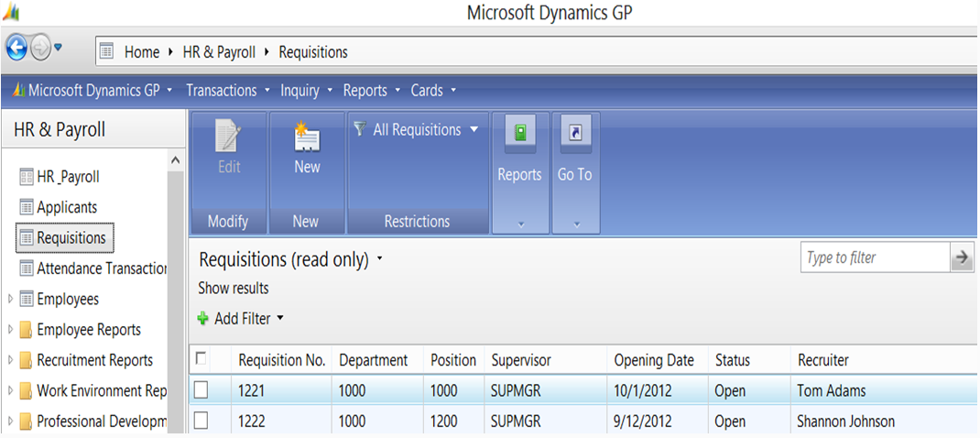Select HR & Payroll in the breadcrumb
This screenshot has height=438, width=980.
[219, 52]
